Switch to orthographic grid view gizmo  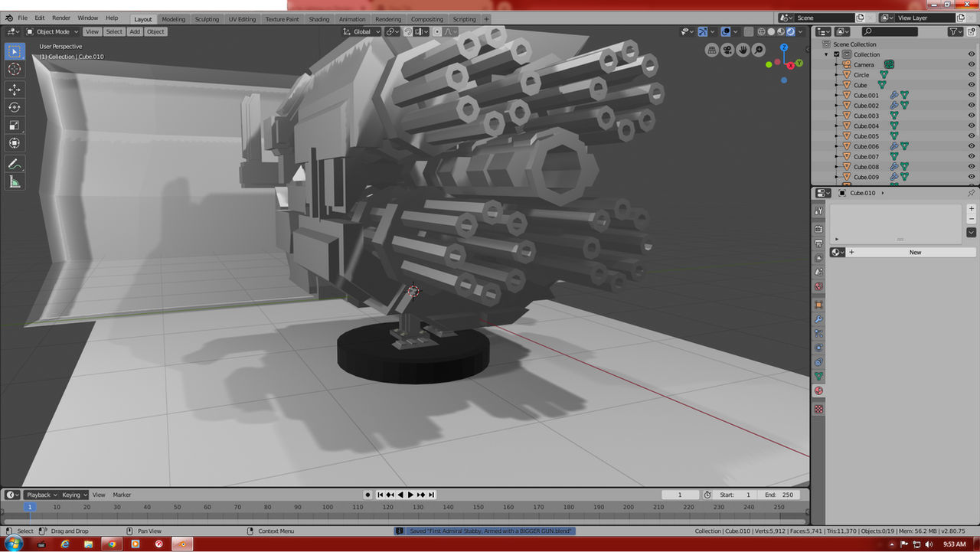(x=712, y=50)
